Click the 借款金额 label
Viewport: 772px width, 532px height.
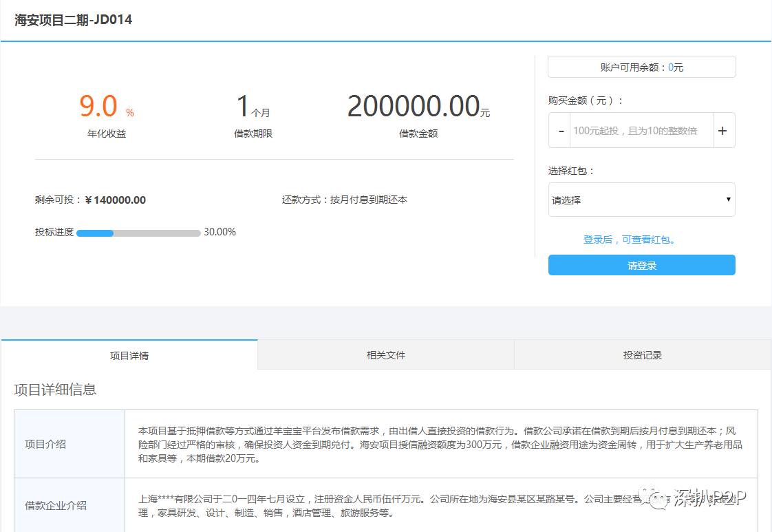tap(418, 134)
